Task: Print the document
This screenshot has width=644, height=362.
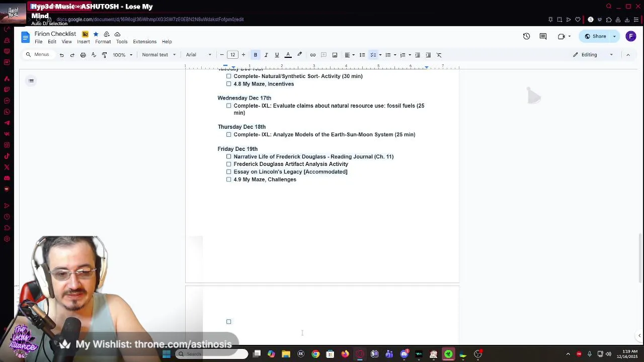Action: click(x=83, y=55)
